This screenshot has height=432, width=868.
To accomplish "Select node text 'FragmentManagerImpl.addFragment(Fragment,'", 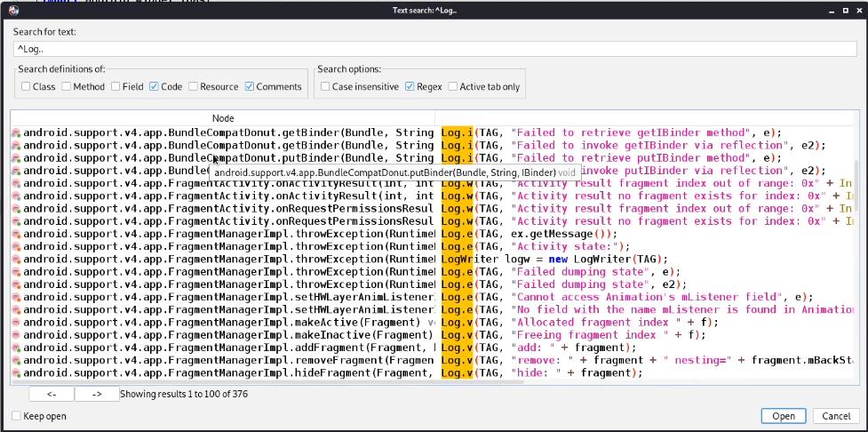I will coord(298,348).
